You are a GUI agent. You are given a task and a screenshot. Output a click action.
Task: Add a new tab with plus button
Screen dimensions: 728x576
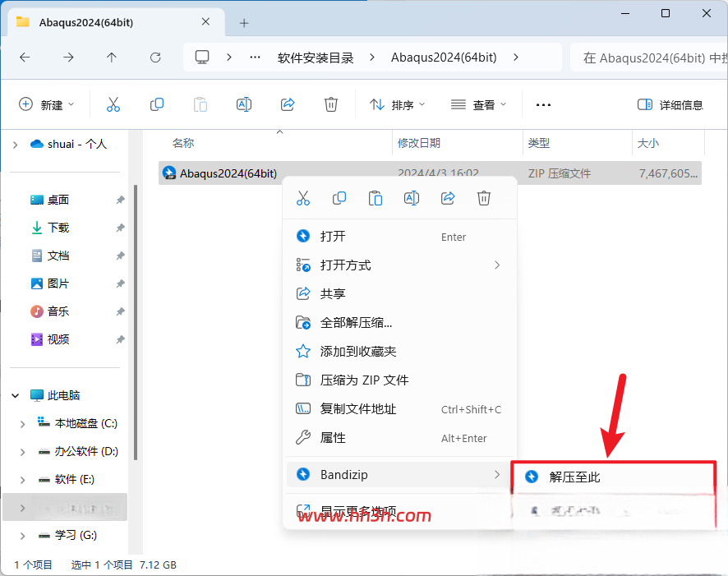[x=244, y=23]
